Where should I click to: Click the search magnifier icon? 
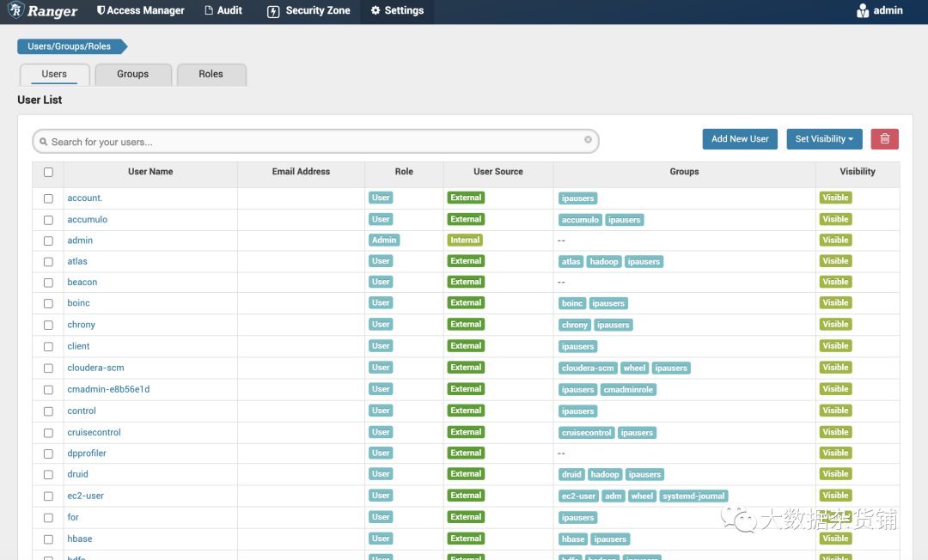click(x=43, y=142)
